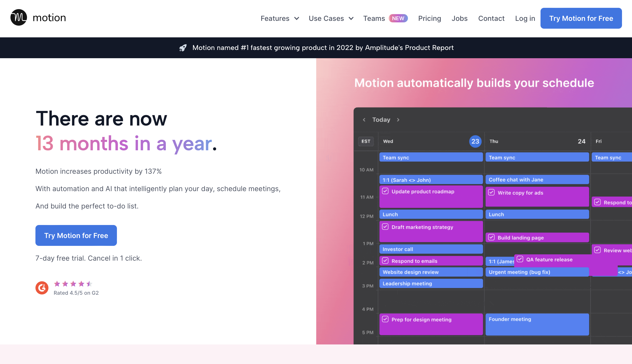Image resolution: width=632 pixels, height=364 pixels.
Task: Select the Today calendar navigation label
Action: [x=381, y=119]
